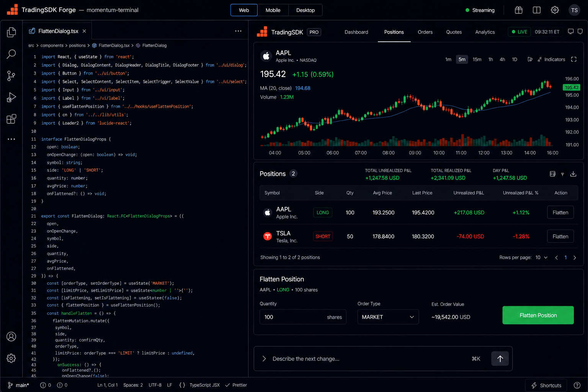This screenshot has height=392, width=588.
Task: Open the positions table columns layout icon
Action: click(x=552, y=174)
